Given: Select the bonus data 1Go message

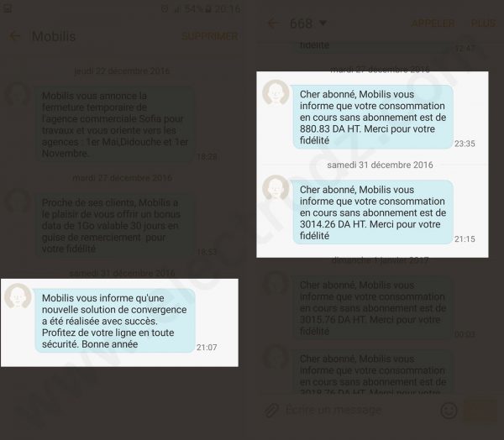Looking at the screenshot, I should [x=115, y=225].
